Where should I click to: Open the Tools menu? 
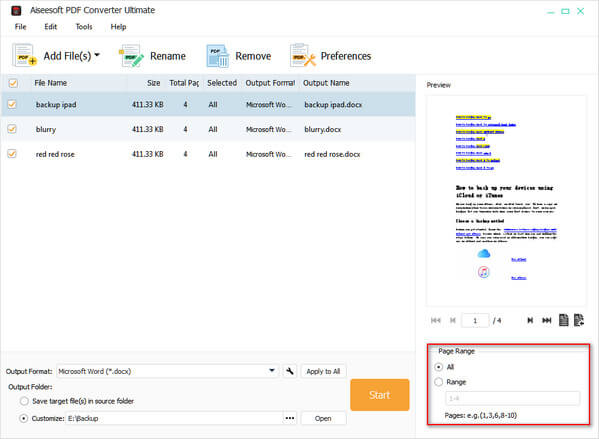84,27
